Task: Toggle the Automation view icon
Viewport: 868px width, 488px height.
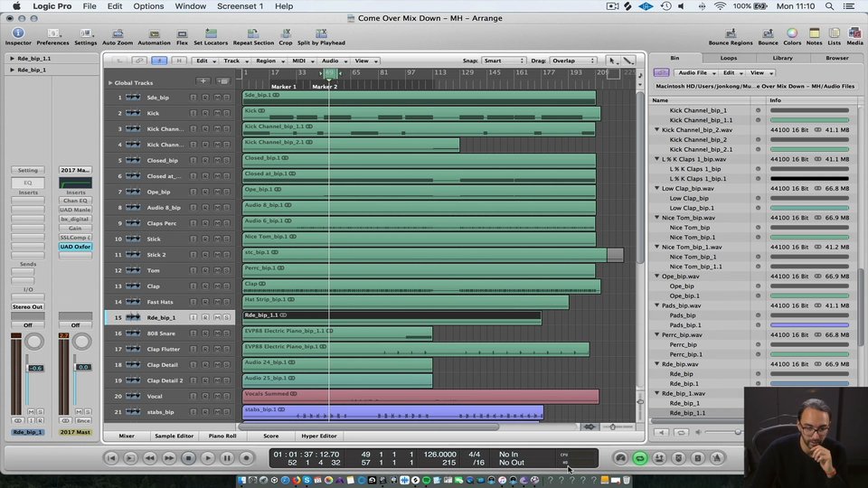Action: click(154, 33)
